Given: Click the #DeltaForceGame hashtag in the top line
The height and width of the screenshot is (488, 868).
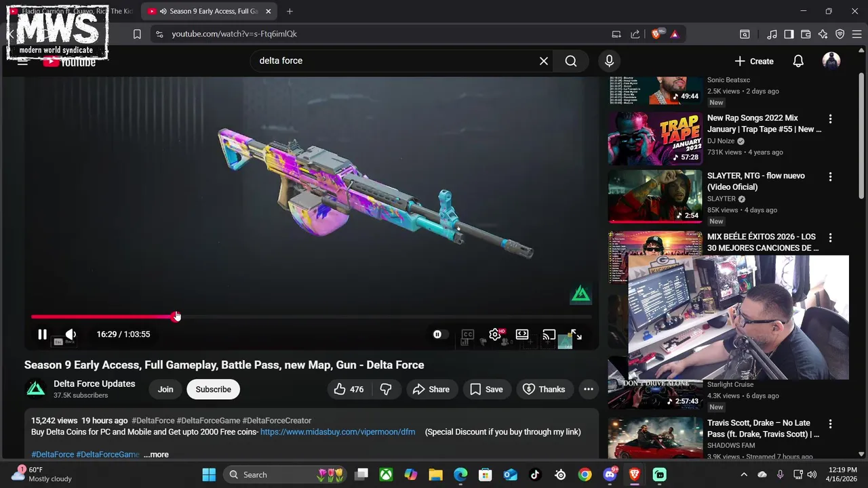Looking at the screenshot, I should tap(208, 421).
